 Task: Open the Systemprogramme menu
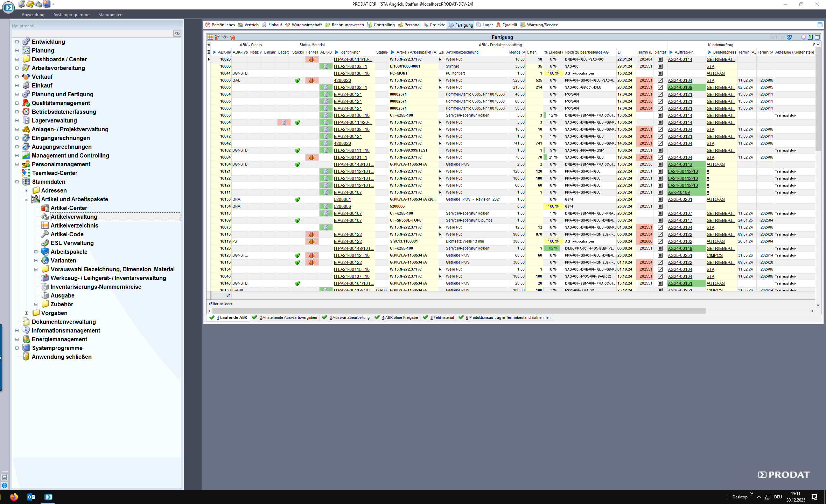tap(71, 15)
